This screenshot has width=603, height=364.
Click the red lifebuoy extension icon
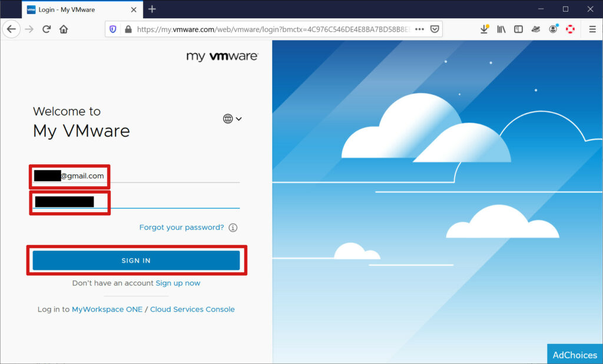(x=570, y=29)
